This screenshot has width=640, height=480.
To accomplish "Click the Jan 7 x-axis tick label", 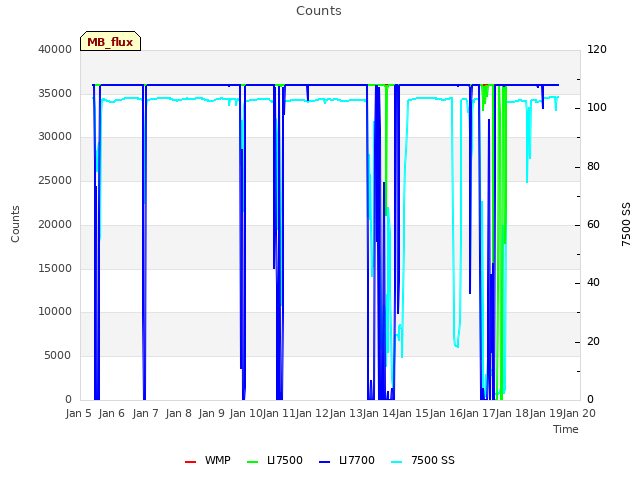I will click(145, 413).
